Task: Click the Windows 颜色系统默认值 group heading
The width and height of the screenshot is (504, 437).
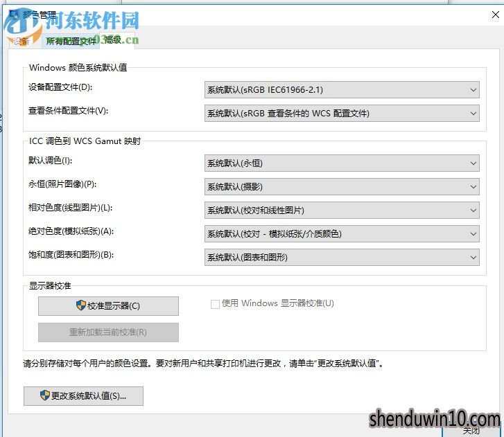Action: (78, 67)
